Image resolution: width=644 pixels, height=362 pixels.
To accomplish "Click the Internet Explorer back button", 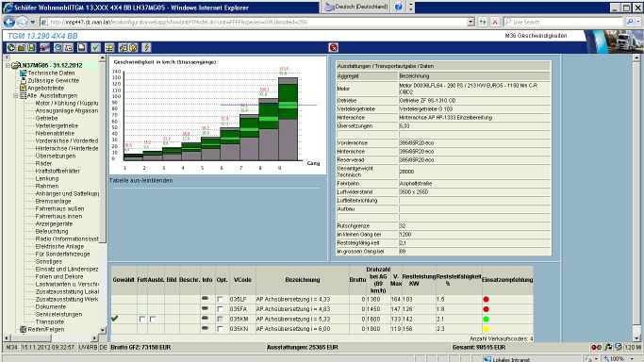I will [x=9, y=22].
